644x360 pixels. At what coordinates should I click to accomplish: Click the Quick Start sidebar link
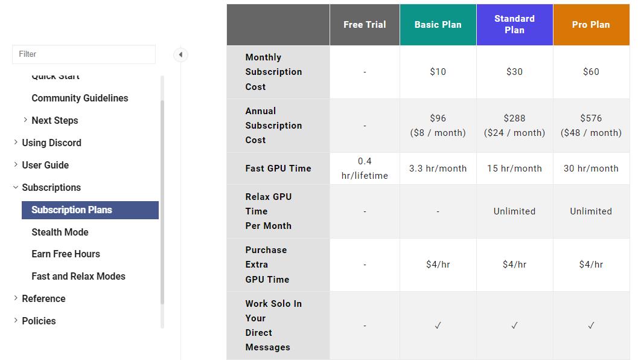[x=56, y=77]
